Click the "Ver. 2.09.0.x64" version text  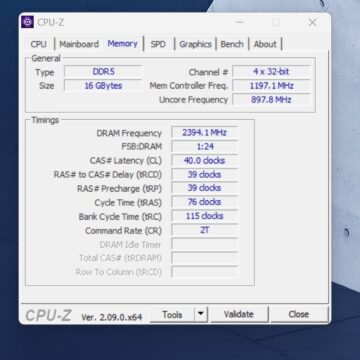112,317
